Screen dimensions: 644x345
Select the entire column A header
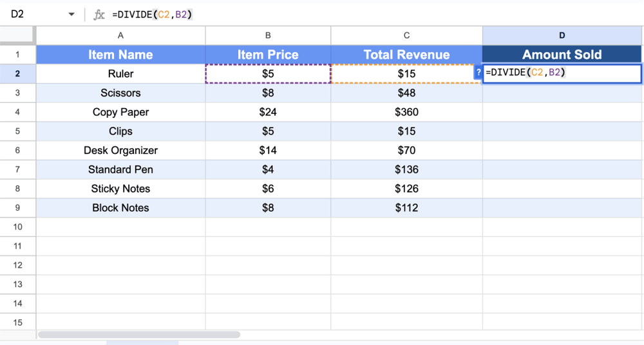point(120,35)
